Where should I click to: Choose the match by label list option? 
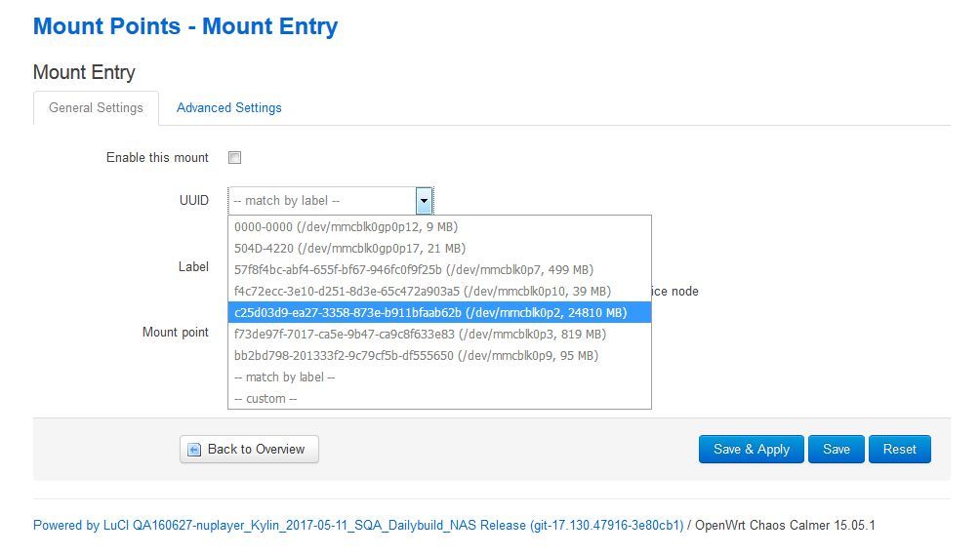tap(439, 377)
